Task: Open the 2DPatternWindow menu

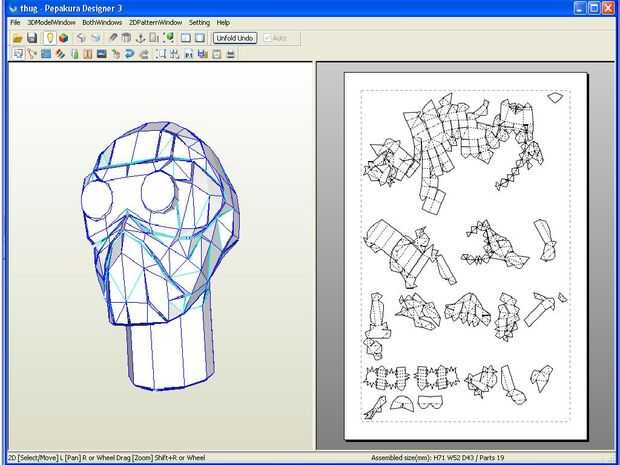Action: coord(155,23)
